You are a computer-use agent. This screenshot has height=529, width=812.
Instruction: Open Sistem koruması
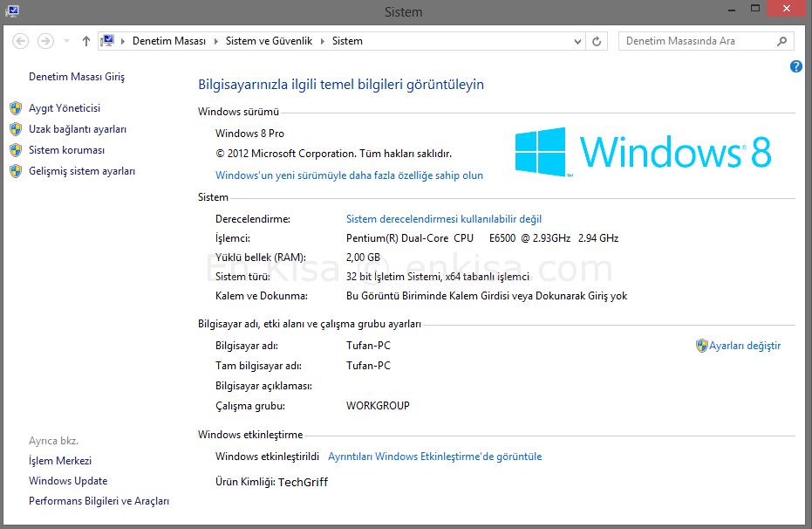[66, 150]
